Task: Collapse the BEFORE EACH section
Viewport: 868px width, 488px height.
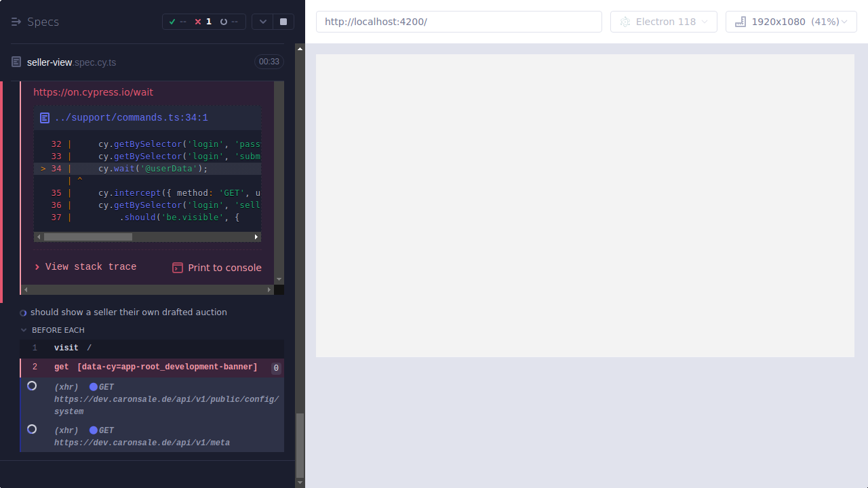Action: point(24,330)
